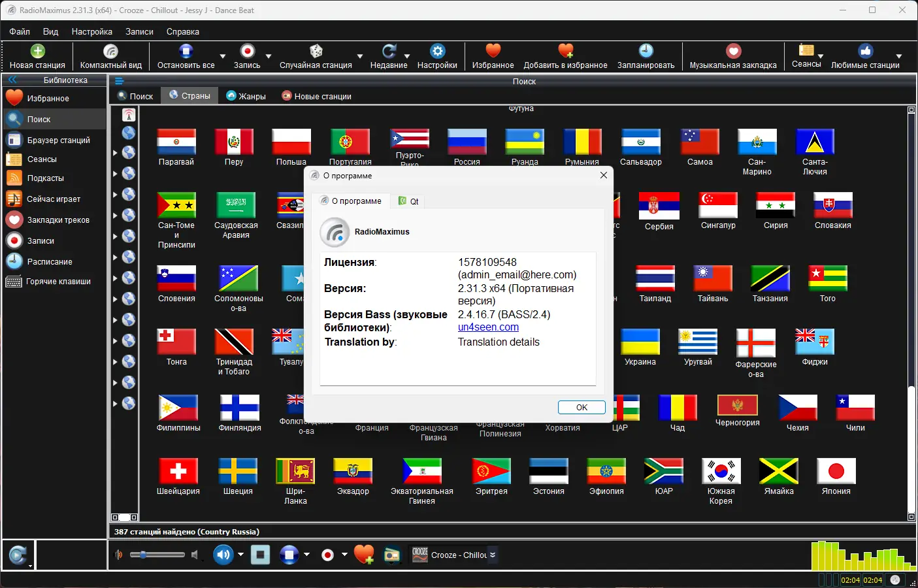918x588 pixels.
Task: Click Музыкальная закладка bookmark icon
Action: pos(733,51)
